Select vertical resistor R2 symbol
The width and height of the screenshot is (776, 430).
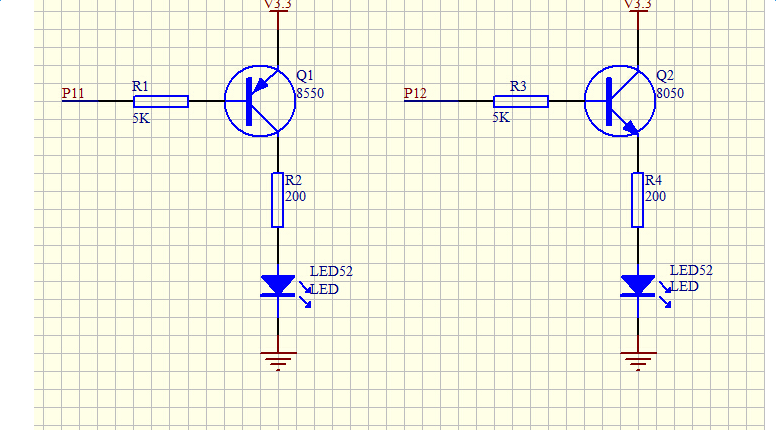(x=278, y=200)
